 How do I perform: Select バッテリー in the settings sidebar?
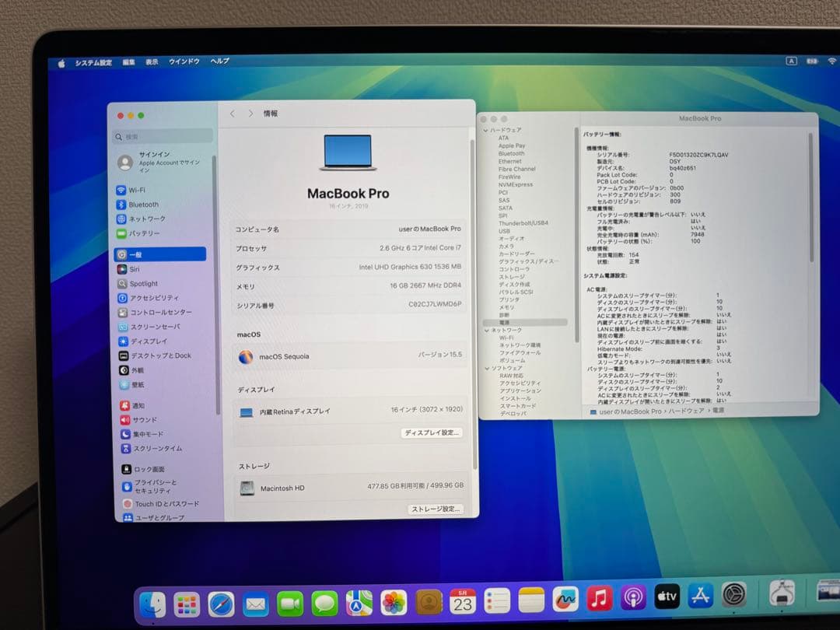138,233
